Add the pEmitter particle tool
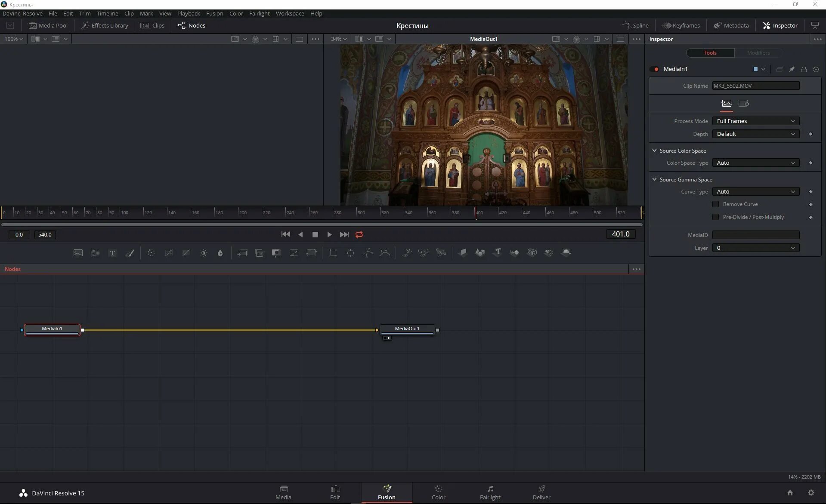The image size is (826, 504). coord(407,253)
